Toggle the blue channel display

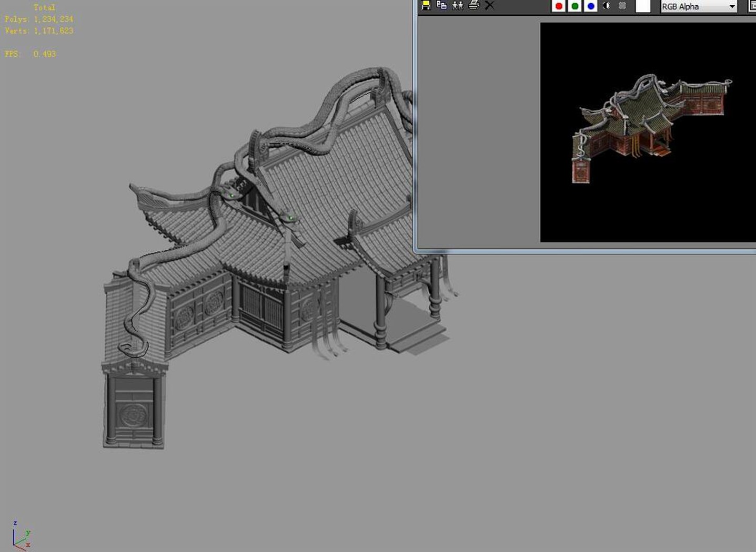coord(590,6)
